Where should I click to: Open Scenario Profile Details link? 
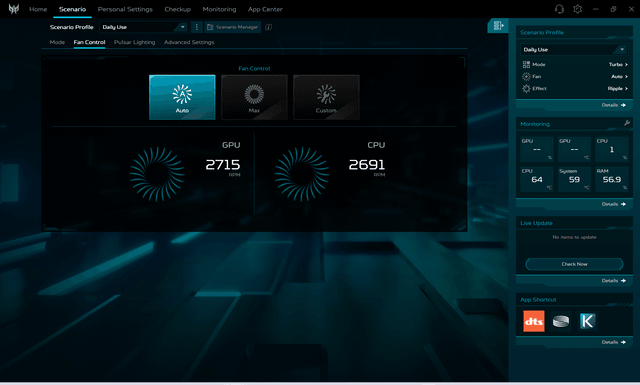tap(613, 105)
